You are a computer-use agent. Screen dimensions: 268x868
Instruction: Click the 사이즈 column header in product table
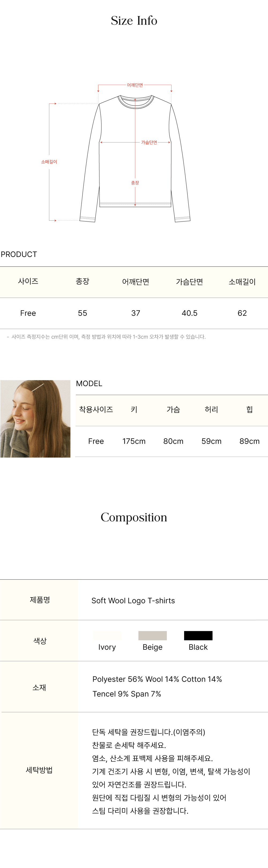tap(28, 281)
